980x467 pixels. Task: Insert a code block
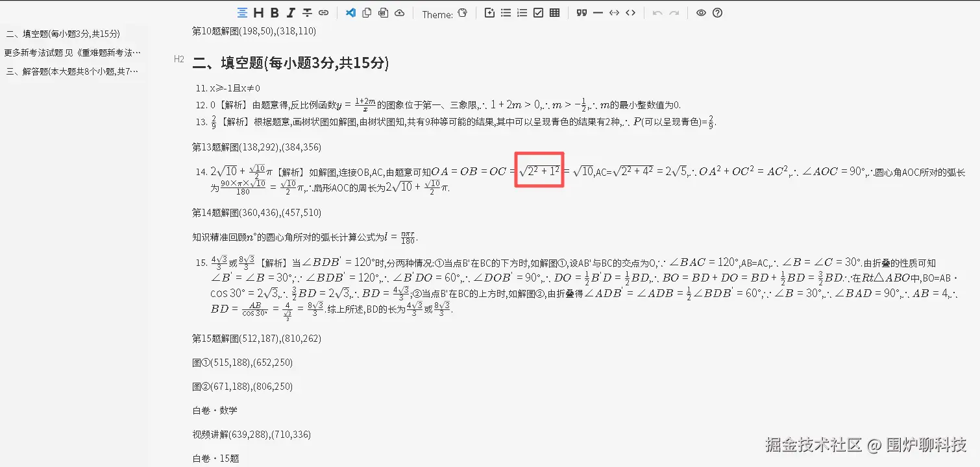pos(630,12)
